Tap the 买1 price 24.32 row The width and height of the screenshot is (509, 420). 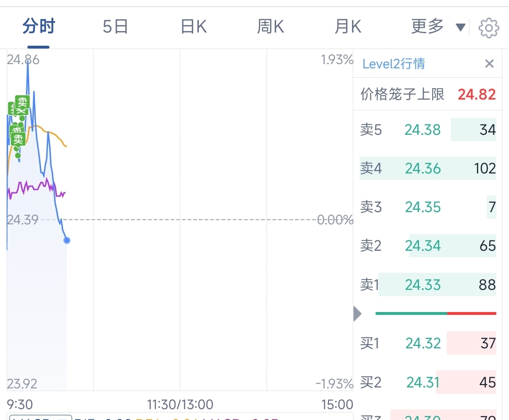coord(428,343)
